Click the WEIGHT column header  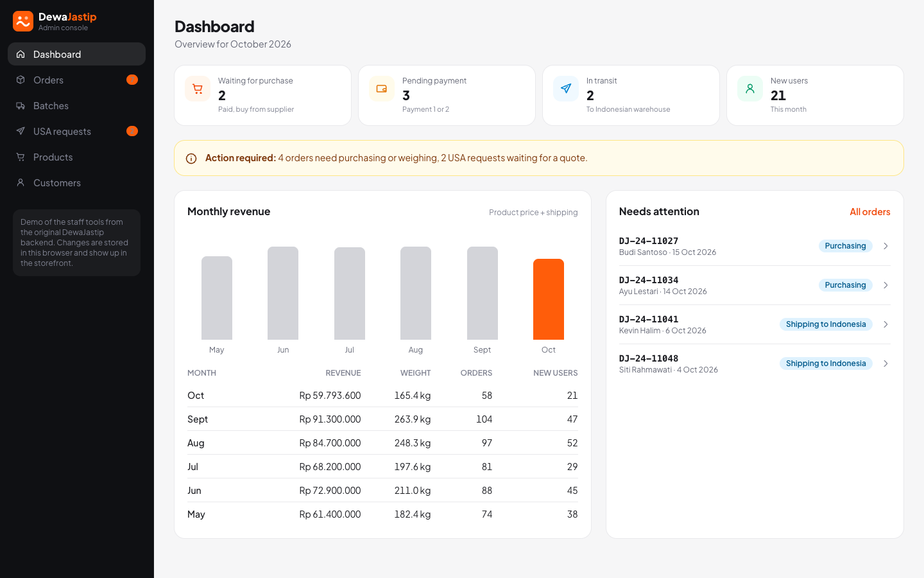point(416,373)
